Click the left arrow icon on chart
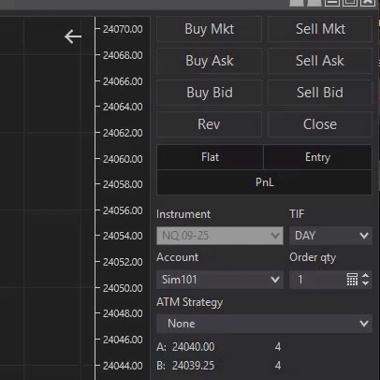 pos(73,37)
